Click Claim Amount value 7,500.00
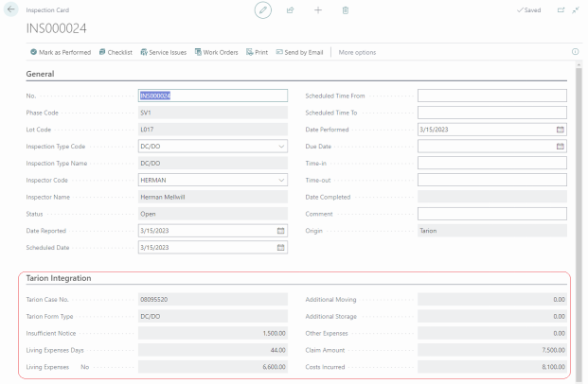Screen dimensions: 588x384 [492, 350]
